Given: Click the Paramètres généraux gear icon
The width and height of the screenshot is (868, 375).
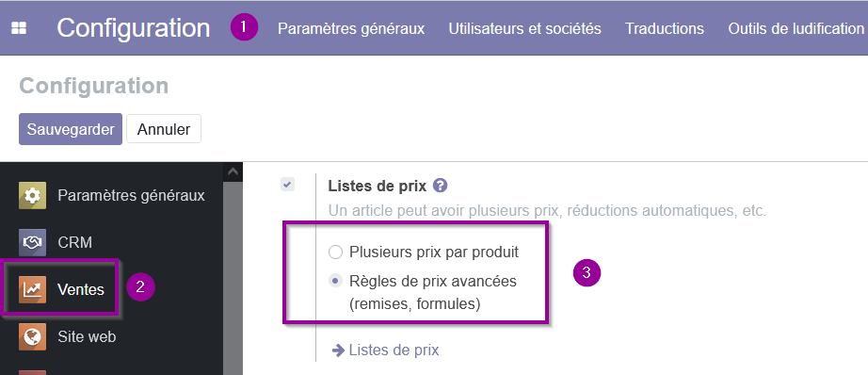Looking at the screenshot, I should [32, 195].
